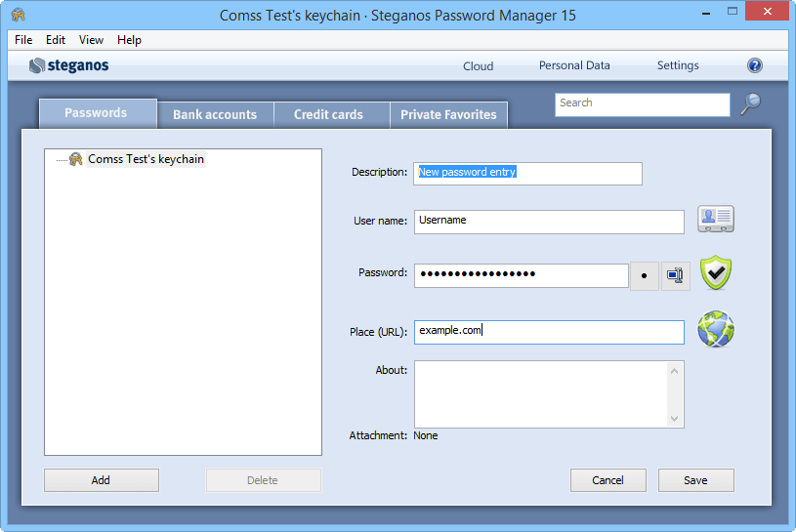This screenshot has height=532, width=796.
Task: Open URL with the globe icon
Action: pyautogui.click(x=716, y=329)
